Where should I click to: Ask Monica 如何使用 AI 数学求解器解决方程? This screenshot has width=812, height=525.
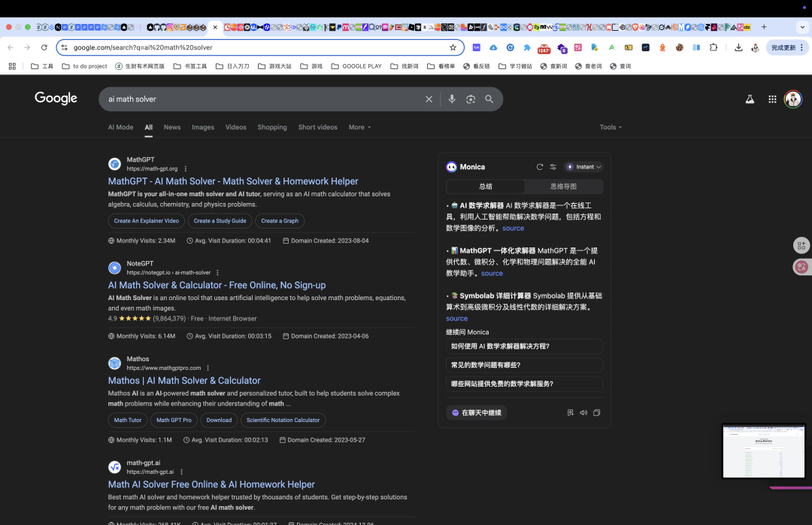pyautogui.click(x=524, y=346)
